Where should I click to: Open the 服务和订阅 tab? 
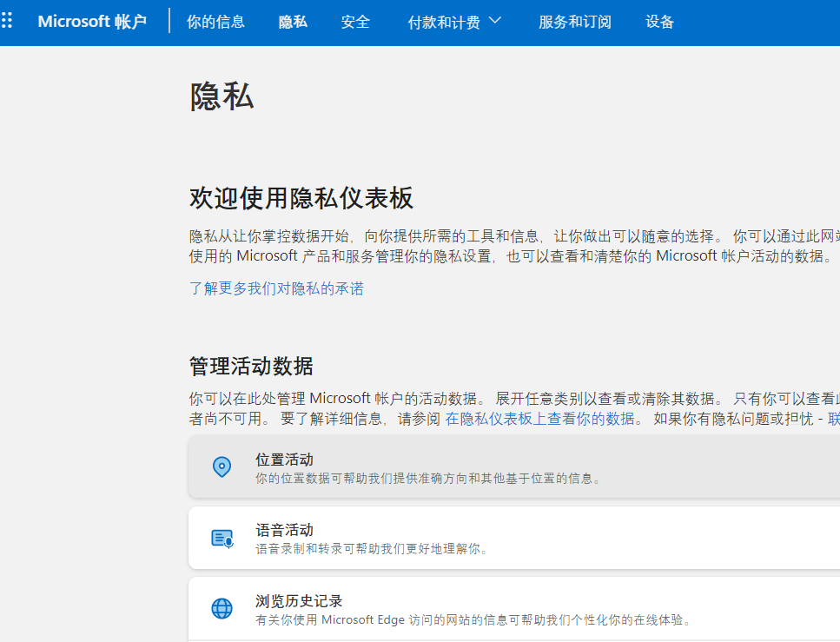(x=574, y=23)
